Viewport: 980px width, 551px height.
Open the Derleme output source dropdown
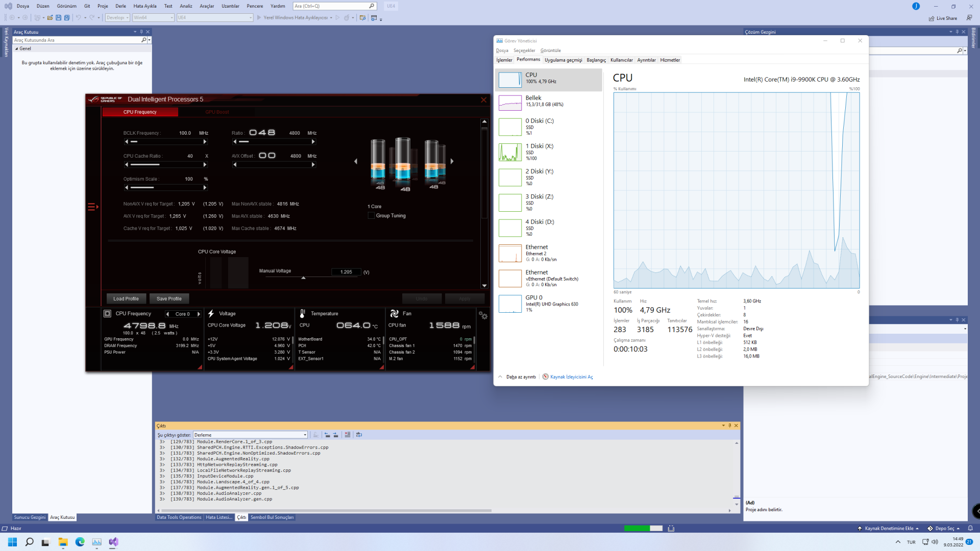305,435
